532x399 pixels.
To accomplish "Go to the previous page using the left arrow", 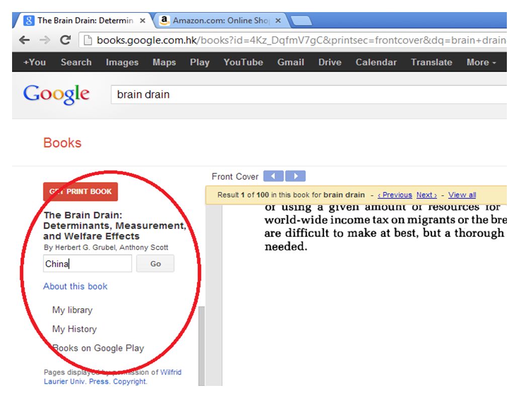I will coord(273,176).
